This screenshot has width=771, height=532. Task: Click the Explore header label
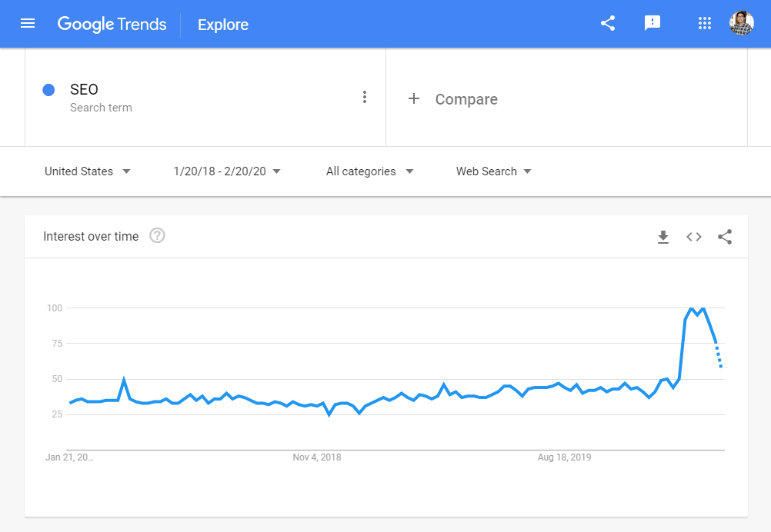pyautogui.click(x=223, y=25)
